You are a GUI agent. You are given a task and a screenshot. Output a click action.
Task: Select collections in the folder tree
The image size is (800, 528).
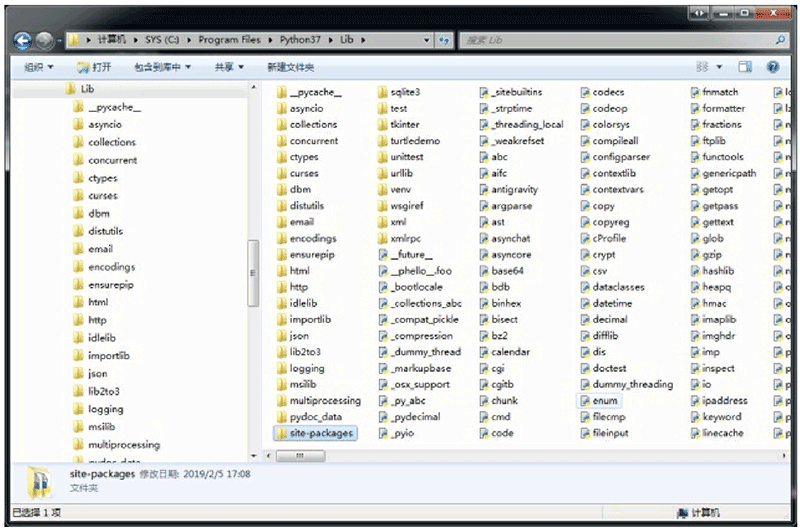click(x=112, y=142)
